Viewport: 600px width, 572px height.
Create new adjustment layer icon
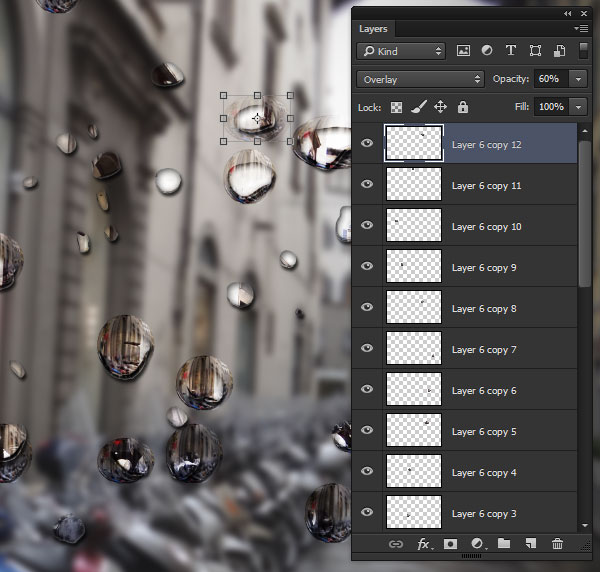477,544
